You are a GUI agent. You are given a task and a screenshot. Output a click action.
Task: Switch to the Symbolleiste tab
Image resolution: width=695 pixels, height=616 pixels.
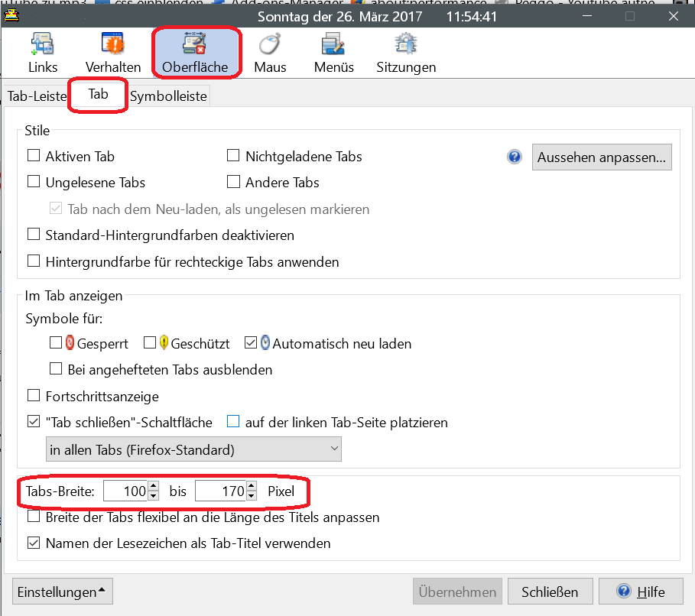click(x=168, y=96)
